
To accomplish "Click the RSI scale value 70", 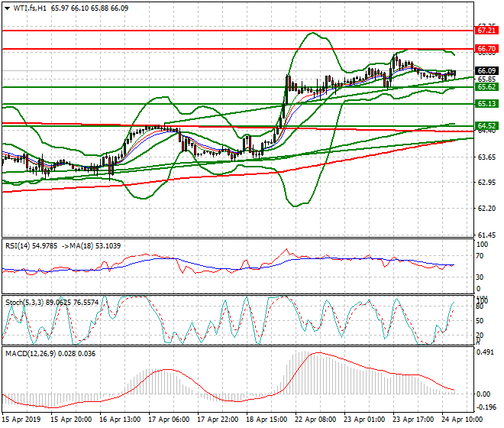I will 480,256.
